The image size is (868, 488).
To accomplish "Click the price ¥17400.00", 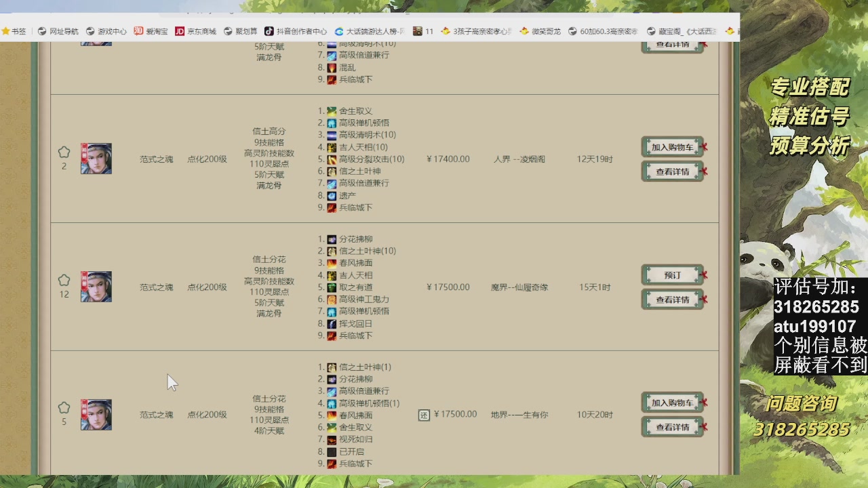I will (x=448, y=159).
